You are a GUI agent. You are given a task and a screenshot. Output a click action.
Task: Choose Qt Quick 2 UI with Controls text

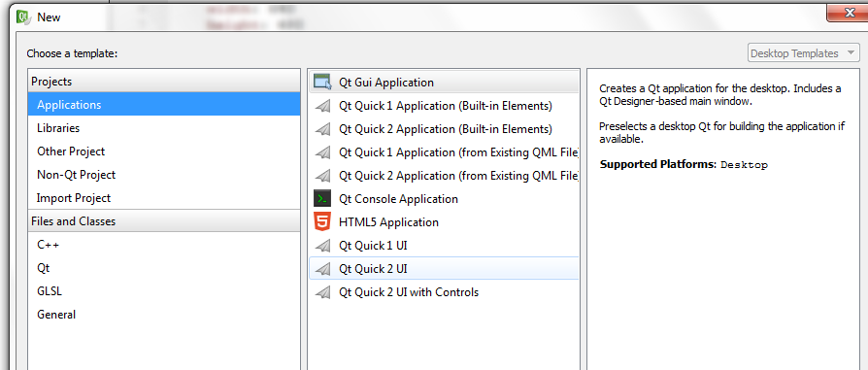(x=409, y=292)
